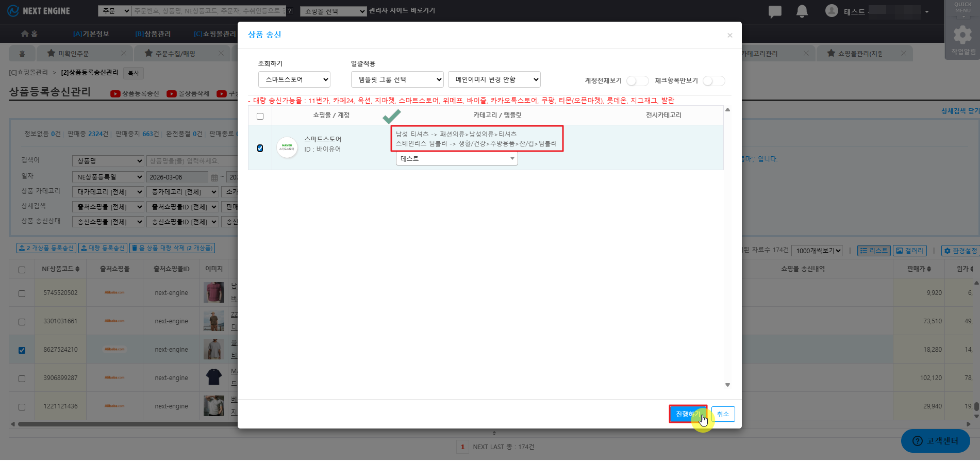Enable the 체크항목만보기 switch
Viewport: 980px width, 461px height.
(x=713, y=81)
